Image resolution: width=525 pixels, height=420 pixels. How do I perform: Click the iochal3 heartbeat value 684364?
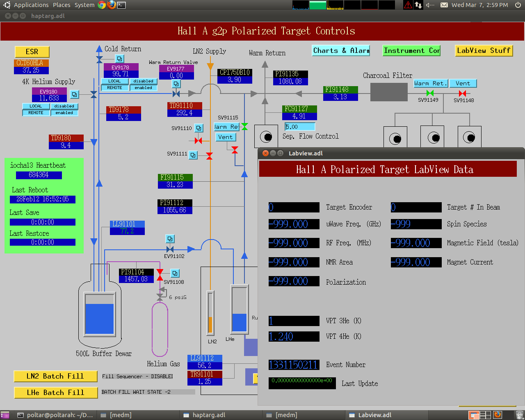pos(39,175)
